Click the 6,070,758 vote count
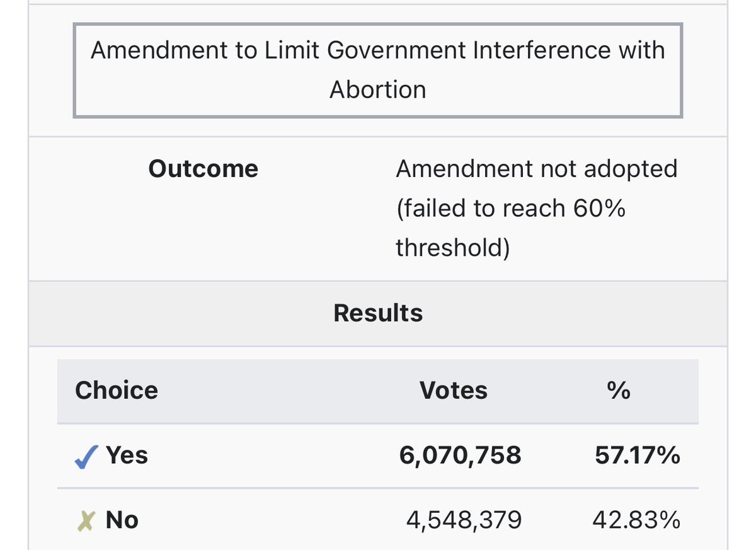756x550 pixels. tap(460, 455)
